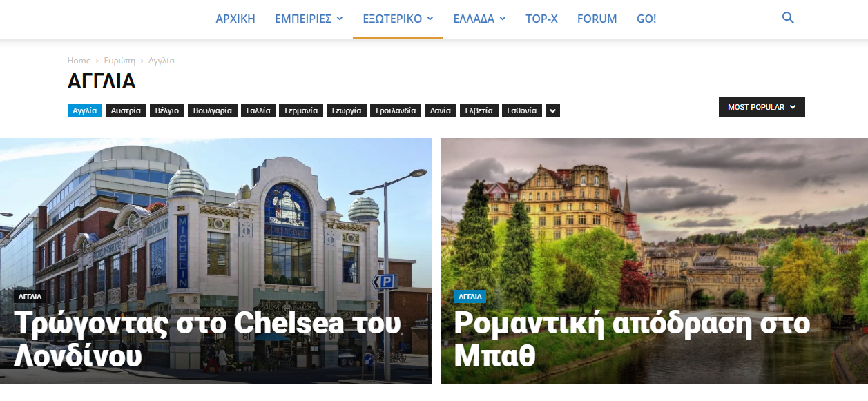The width and height of the screenshot is (868, 401).
Task: Expand the ΕΞΩΤΕΡΙΚΟ menu
Action: 398,19
